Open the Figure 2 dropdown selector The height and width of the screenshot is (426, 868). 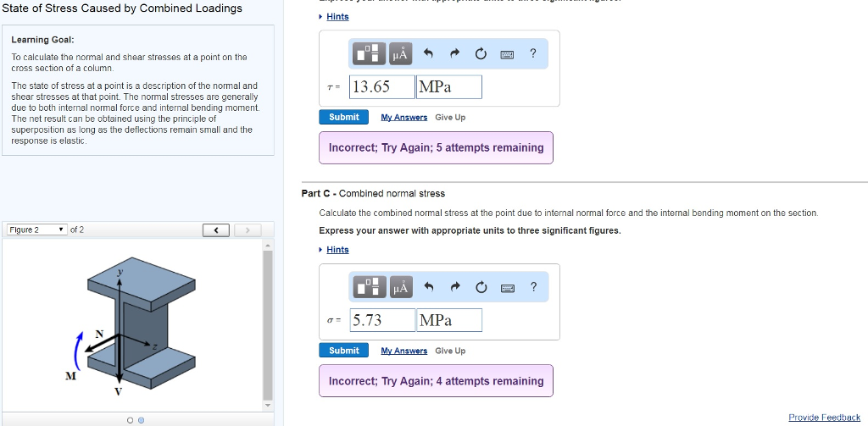[x=37, y=230]
